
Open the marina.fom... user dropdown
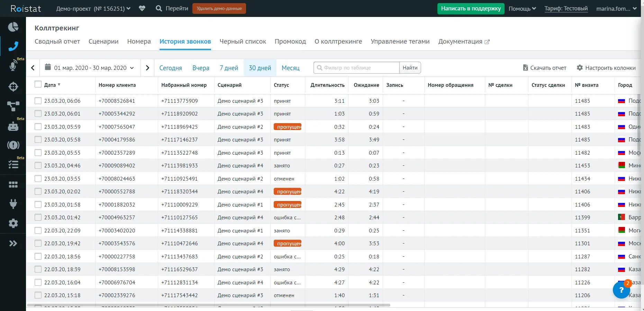[616, 9]
